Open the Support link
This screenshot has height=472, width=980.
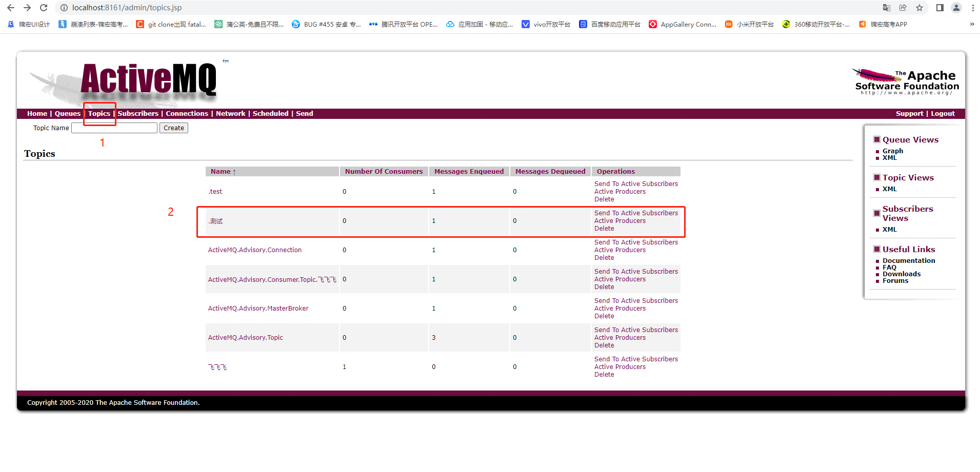click(909, 114)
